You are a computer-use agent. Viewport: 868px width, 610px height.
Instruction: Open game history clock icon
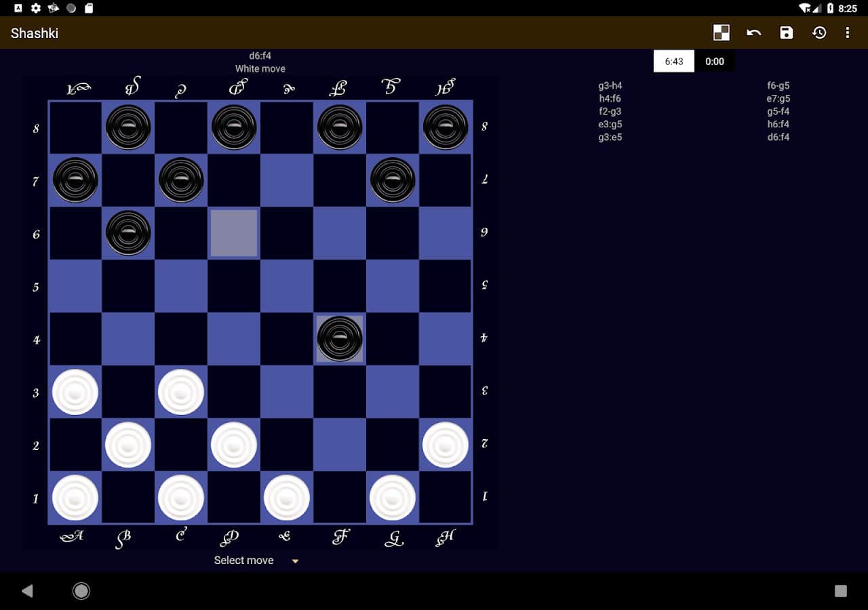(x=819, y=33)
